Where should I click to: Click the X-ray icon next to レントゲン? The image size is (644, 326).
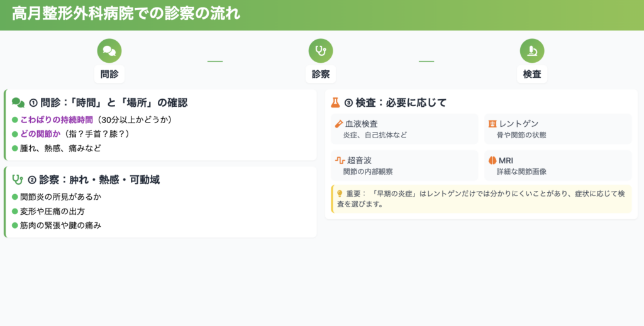tap(492, 124)
